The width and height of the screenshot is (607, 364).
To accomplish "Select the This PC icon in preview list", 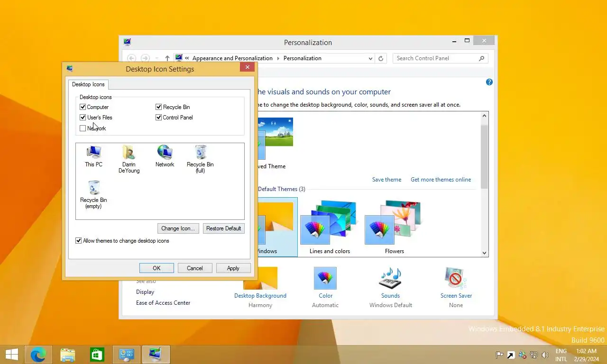I will click(93, 156).
